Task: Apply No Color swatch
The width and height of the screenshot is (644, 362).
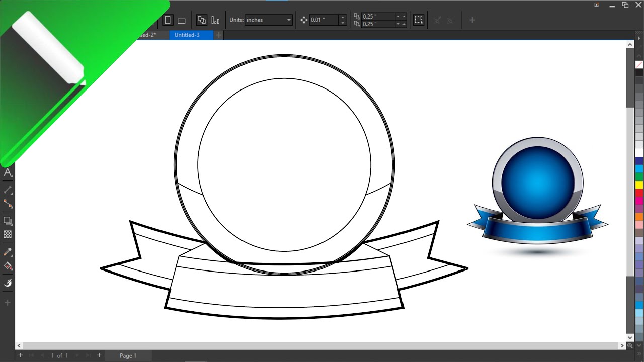Action: pos(639,65)
